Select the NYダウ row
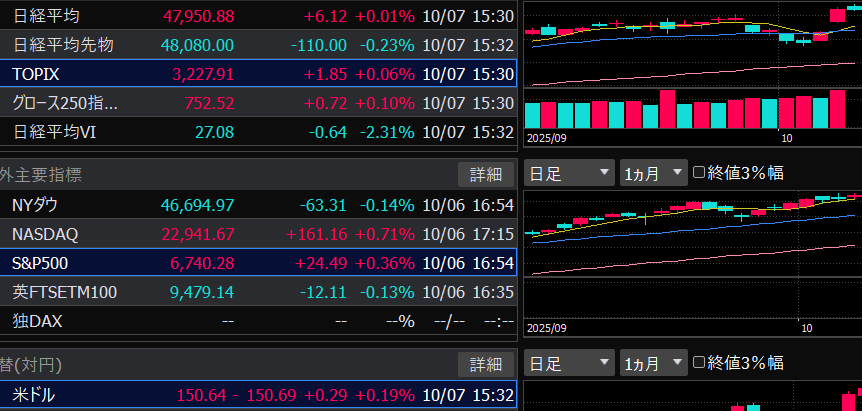The height and width of the screenshot is (411, 862). pyautogui.click(x=258, y=205)
